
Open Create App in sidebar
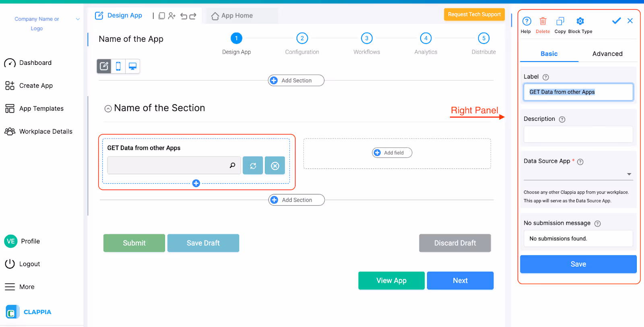click(x=29, y=86)
